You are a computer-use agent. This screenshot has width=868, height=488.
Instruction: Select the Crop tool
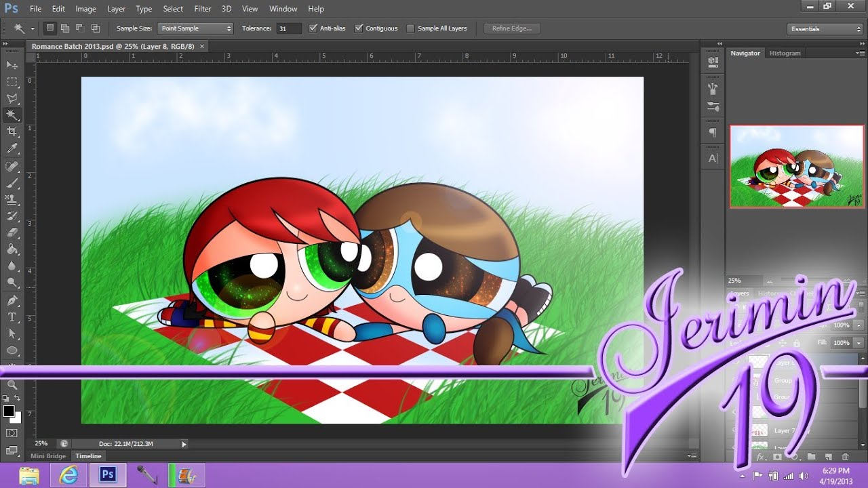(x=12, y=131)
